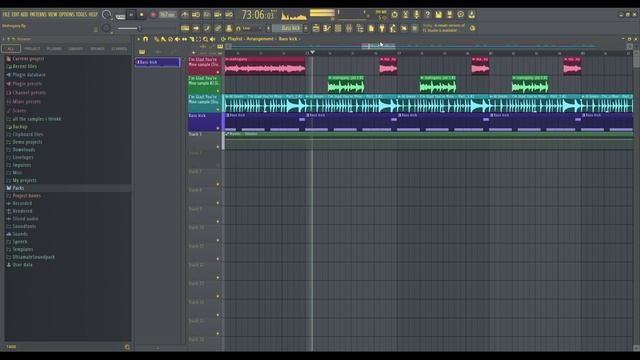
Task: Select the Delete tool in the playlist toolbar
Action: click(171, 39)
